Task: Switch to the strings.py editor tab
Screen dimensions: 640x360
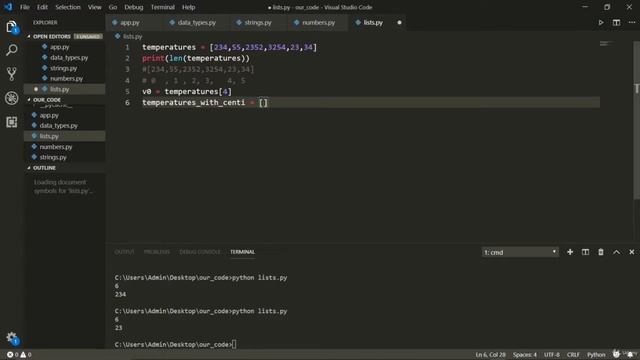Action: (x=258, y=22)
